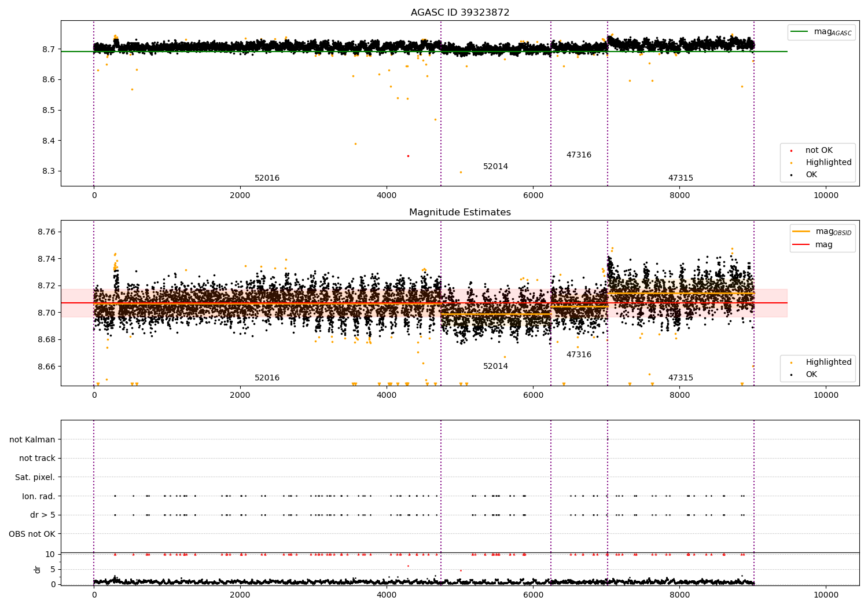This screenshot has height=608, width=868.
Task: Select the mag OBSID legend entry in middle plot
Action: [x=822, y=232]
